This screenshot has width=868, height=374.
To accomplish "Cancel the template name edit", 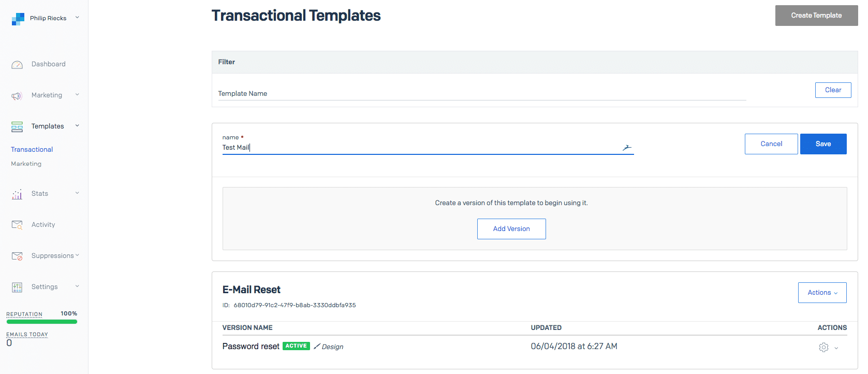I will click(771, 144).
